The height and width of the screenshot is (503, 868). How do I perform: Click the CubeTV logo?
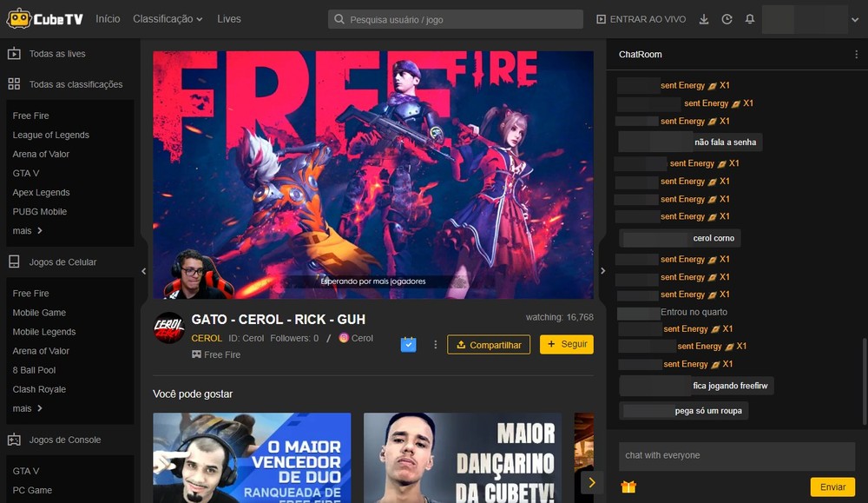pos(45,17)
